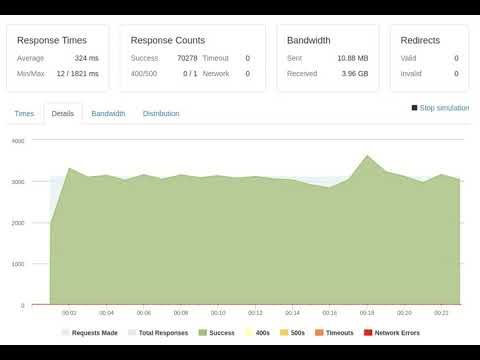Click the Success legend label

pos(222,333)
